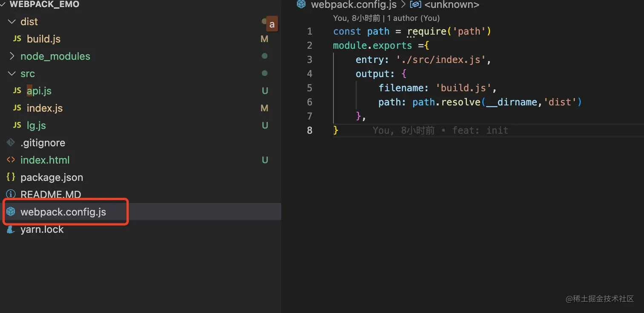Viewport: 644px width, 313px height.
Task: Click the '1 author (You)' code lens
Action: 413,18
